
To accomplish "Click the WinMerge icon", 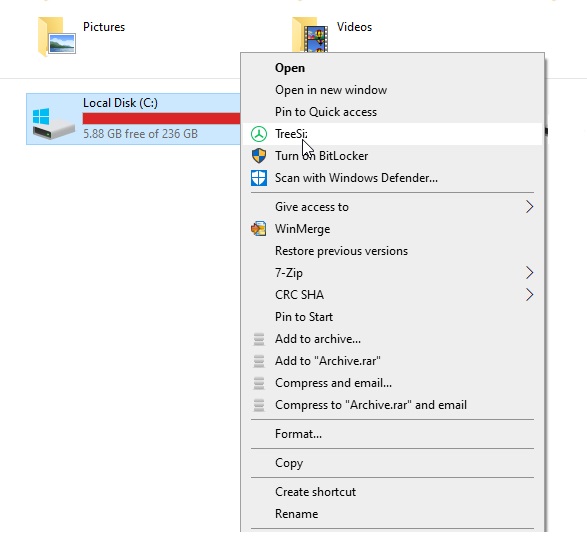I will 259,229.
